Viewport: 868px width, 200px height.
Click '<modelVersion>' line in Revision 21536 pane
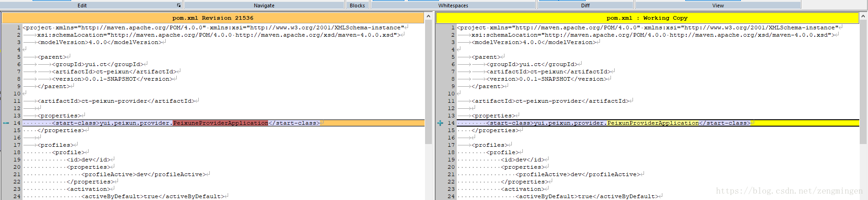point(100,42)
